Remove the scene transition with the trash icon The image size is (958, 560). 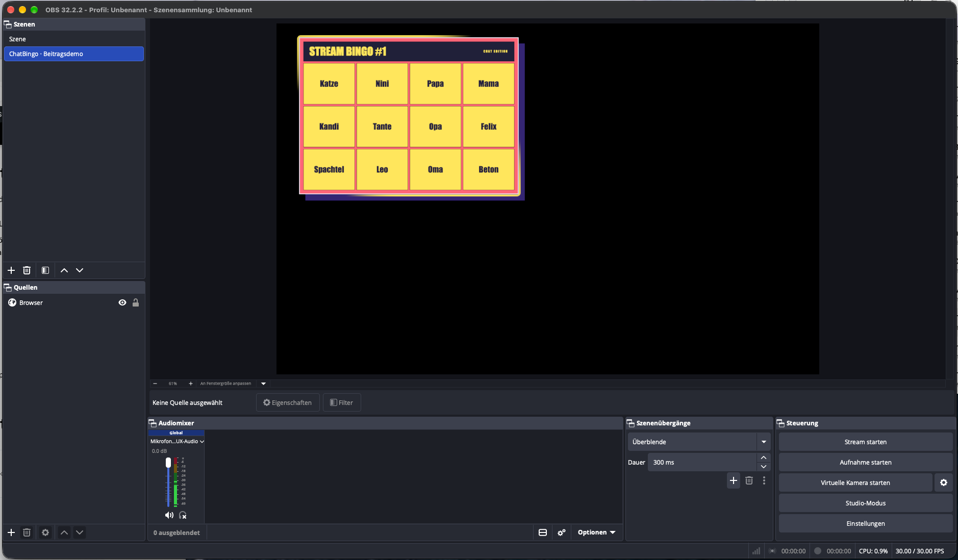coord(749,480)
